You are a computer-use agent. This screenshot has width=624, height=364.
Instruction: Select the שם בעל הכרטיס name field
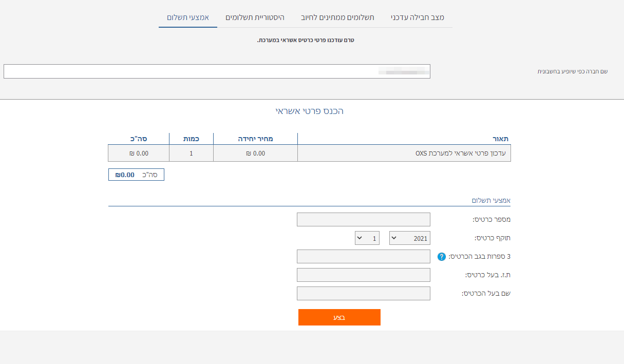pyautogui.click(x=363, y=294)
